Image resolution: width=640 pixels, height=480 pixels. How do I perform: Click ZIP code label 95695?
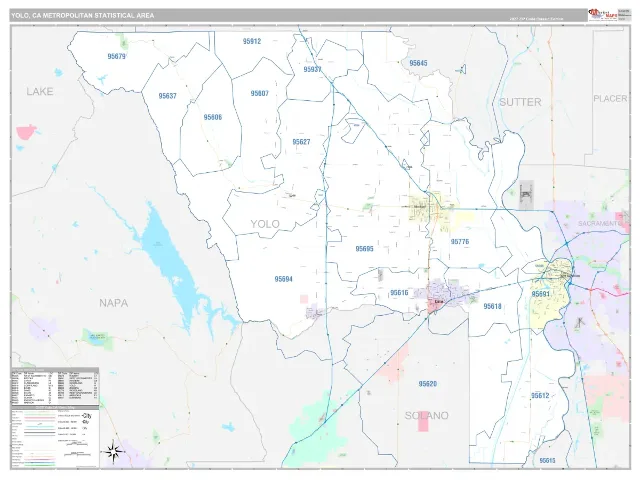[364, 249]
